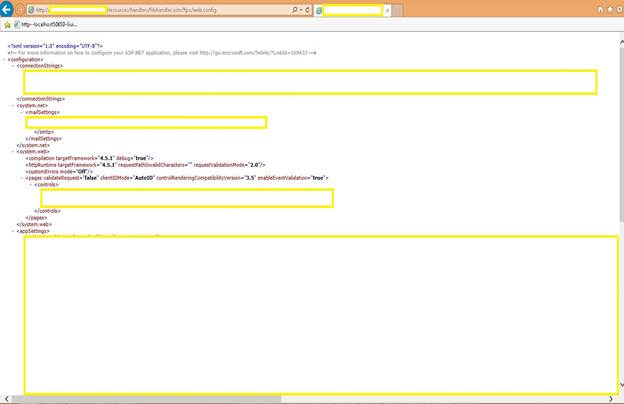Open the small new-tab button
The height and width of the screenshot is (404, 624).
pos(397,10)
